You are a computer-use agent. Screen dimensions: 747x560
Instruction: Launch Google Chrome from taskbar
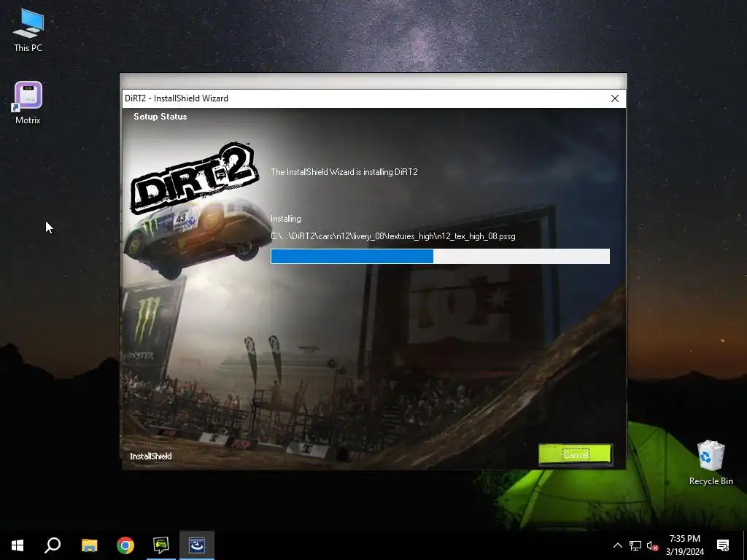point(125,545)
